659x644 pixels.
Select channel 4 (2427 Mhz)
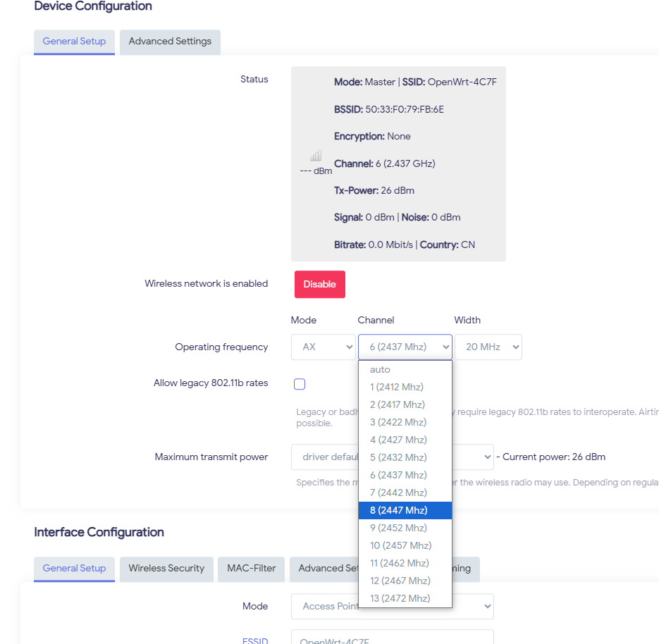pos(405,440)
